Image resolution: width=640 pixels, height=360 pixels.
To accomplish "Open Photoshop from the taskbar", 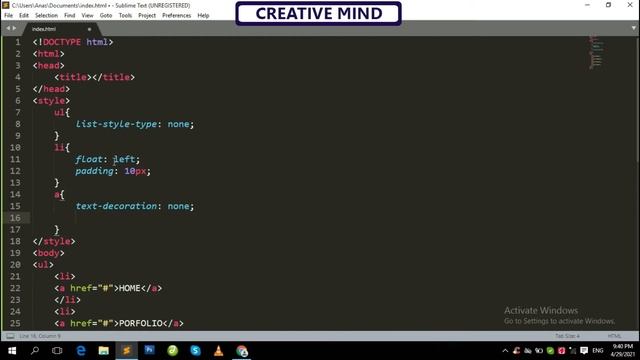I will coord(149,350).
